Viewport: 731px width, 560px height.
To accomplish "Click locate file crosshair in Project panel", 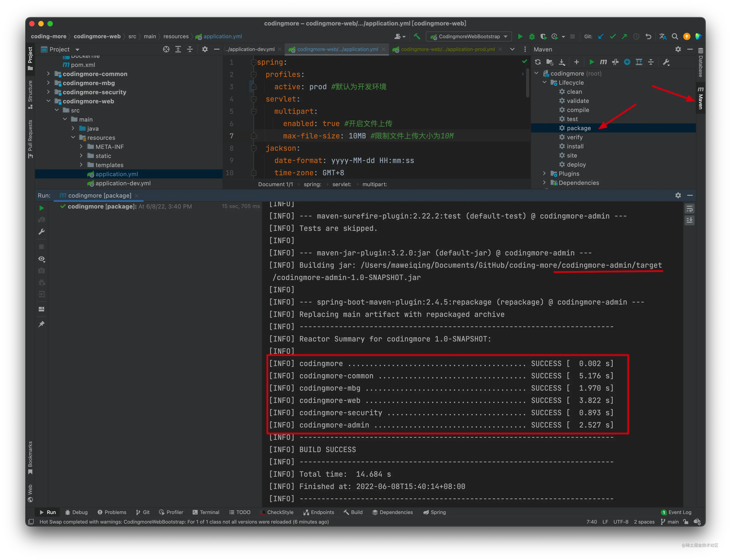I will [x=166, y=49].
